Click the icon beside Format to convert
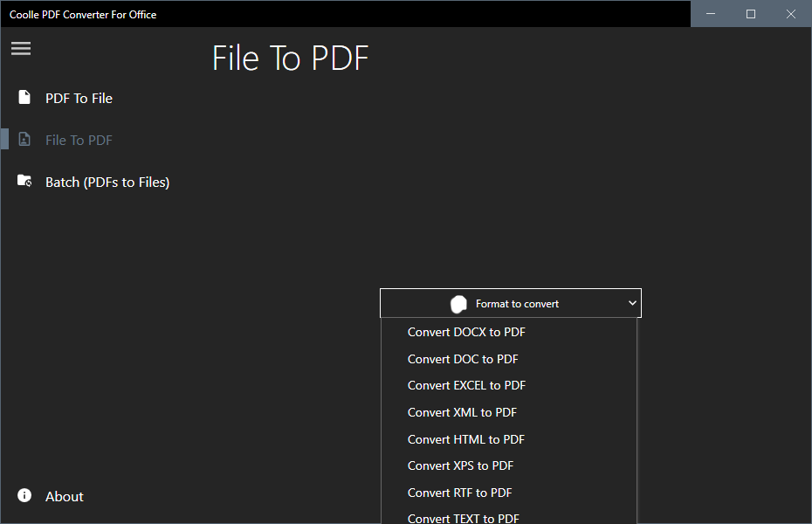 458,304
